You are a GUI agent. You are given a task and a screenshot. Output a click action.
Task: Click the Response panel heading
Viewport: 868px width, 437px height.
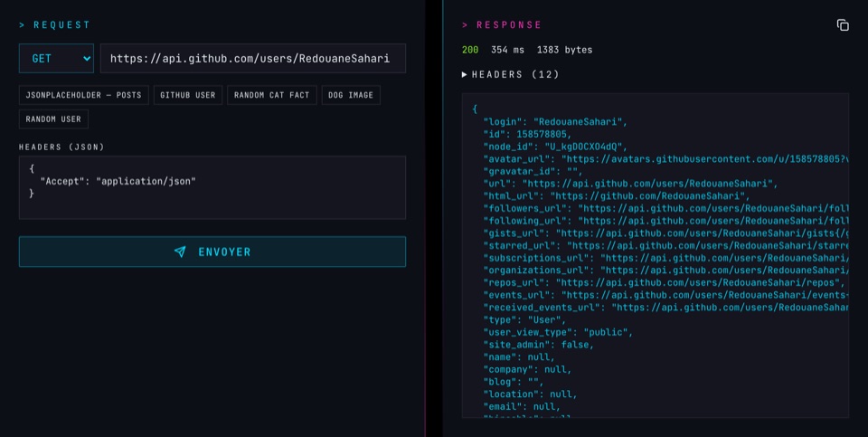(x=502, y=25)
